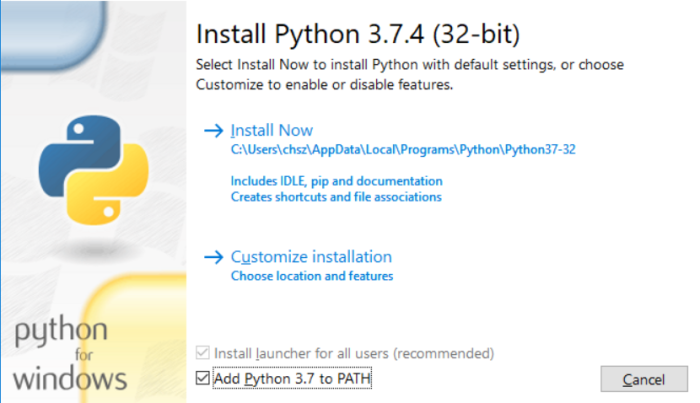
Task: Click the Add Python 3.7 to PATH label
Action: 292,378
